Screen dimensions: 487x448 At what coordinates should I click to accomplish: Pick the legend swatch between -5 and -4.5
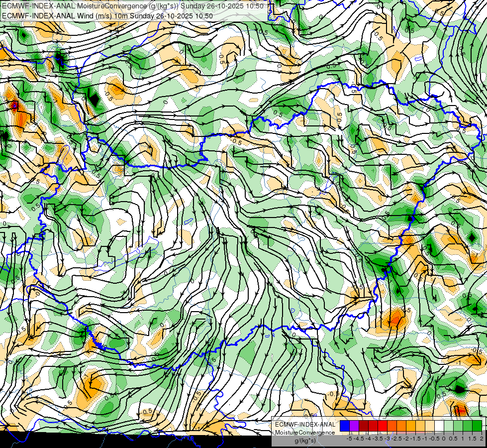354,426
